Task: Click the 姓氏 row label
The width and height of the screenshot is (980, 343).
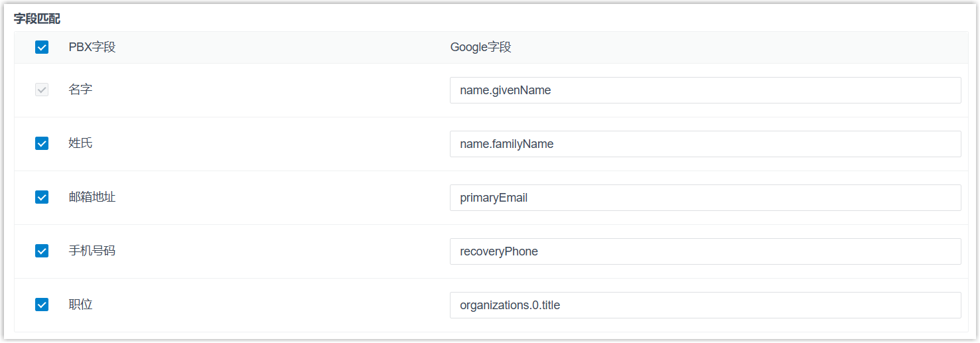Action: click(x=80, y=143)
